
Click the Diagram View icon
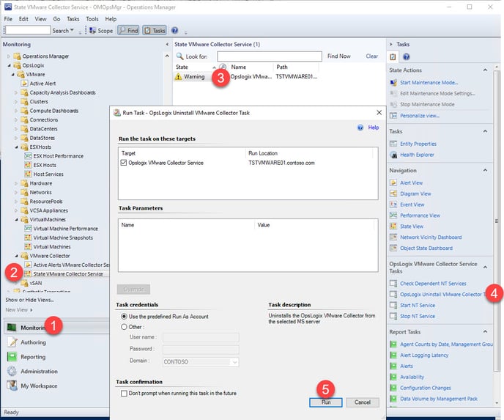pos(393,194)
